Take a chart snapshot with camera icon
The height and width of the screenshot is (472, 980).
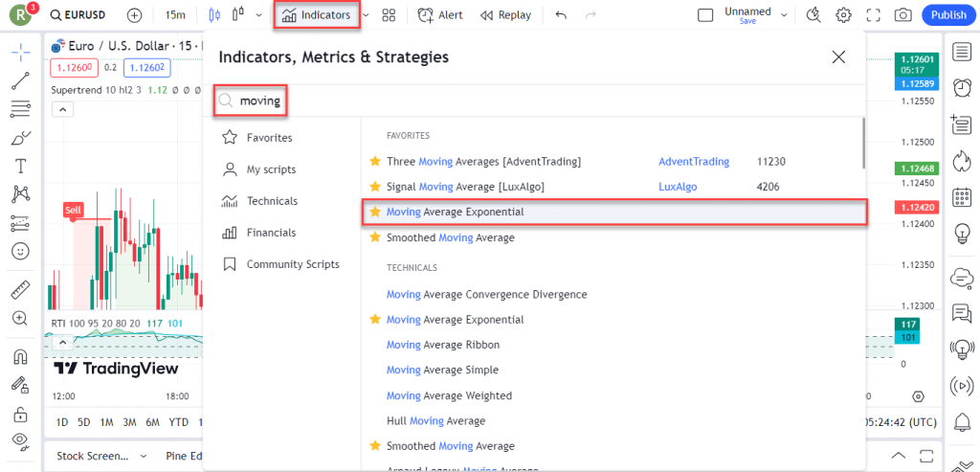(902, 15)
